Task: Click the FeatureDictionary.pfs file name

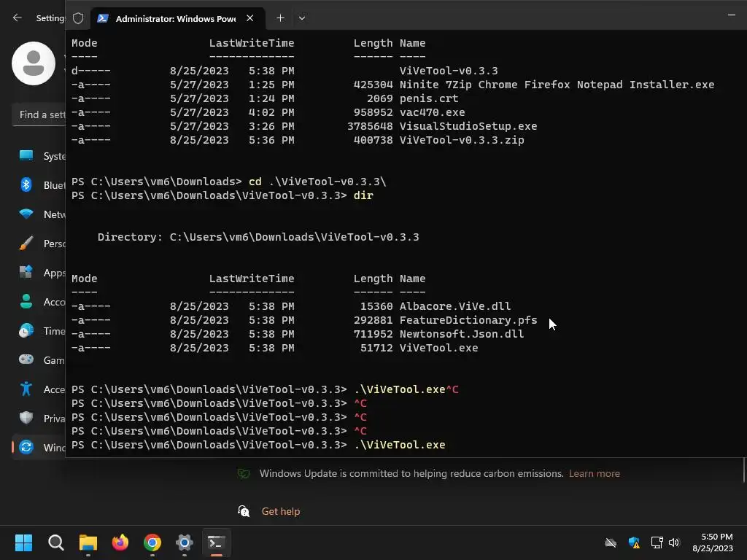Action: click(x=468, y=320)
